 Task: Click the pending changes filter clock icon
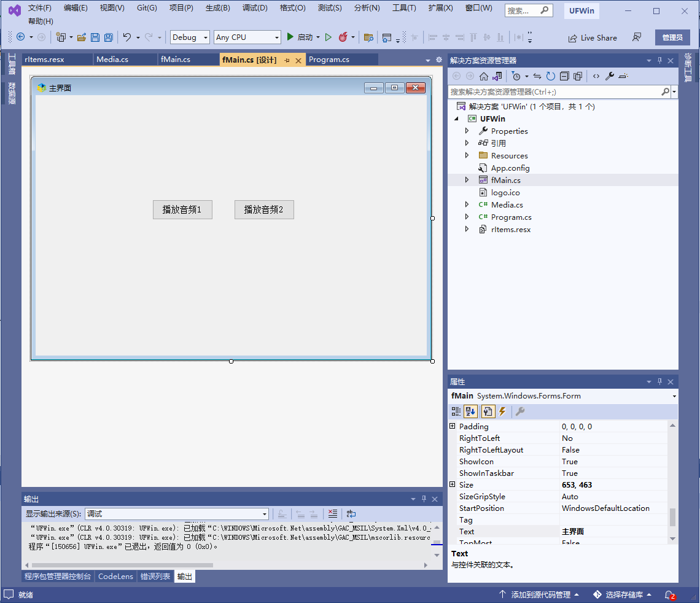point(516,76)
